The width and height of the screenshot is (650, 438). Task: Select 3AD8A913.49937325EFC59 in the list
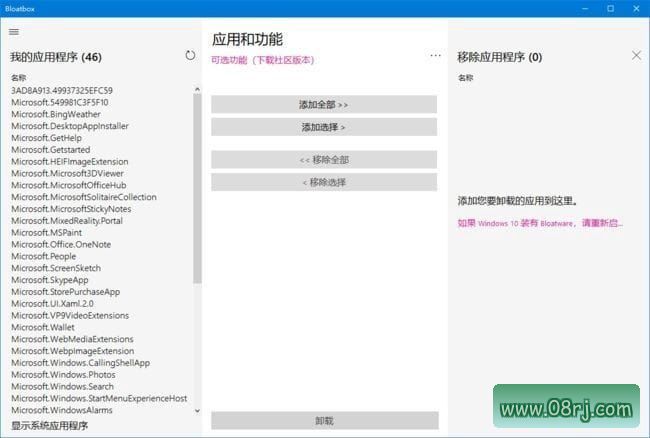62,90
